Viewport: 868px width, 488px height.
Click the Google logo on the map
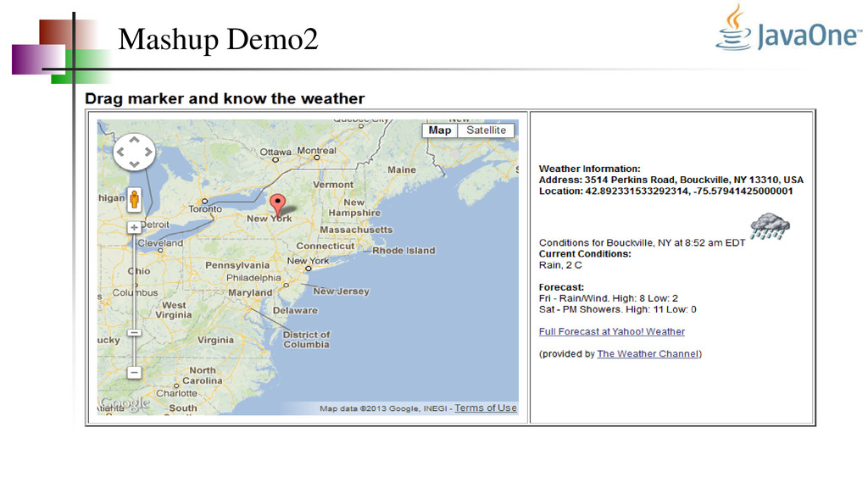coord(125,404)
